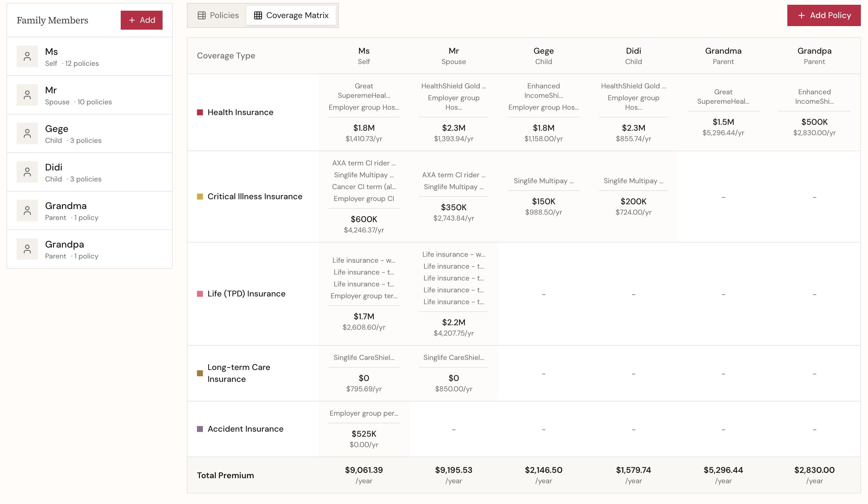Screen dimensions: 868x504
Task: Click Gege avatar icon in sidebar
Action: pyautogui.click(x=27, y=134)
